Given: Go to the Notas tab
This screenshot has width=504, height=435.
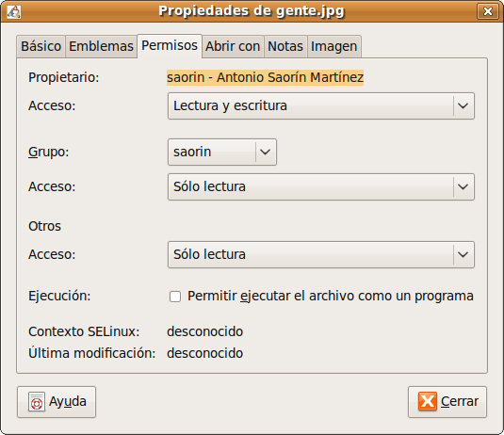Looking at the screenshot, I should (285, 46).
